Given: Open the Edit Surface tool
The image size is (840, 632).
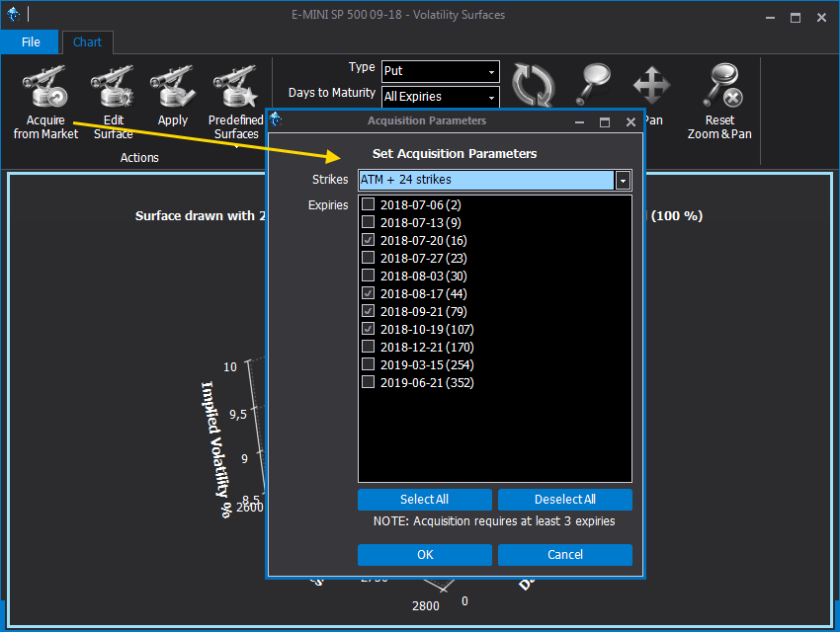Looking at the screenshot, I should (x=113, y=90).
